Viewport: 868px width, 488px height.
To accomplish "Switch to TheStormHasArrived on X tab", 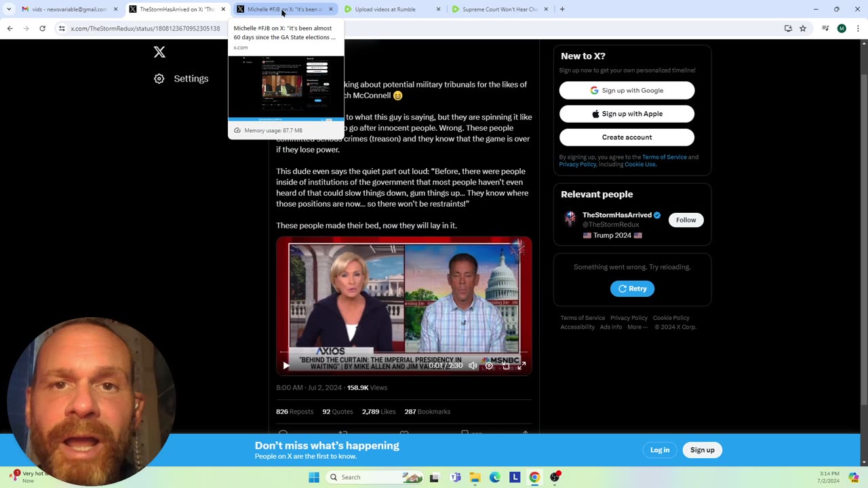I will (176, 9).
